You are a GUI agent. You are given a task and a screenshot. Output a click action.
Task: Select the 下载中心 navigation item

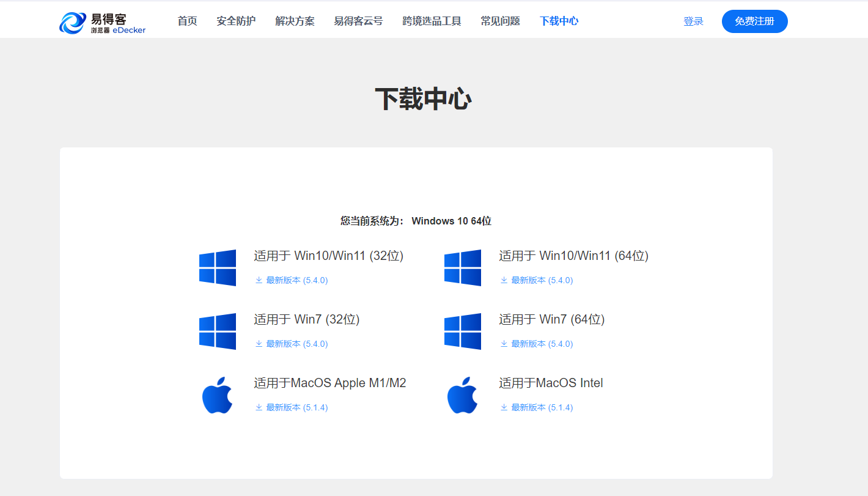pyautogui.click(x=559, y=21)
